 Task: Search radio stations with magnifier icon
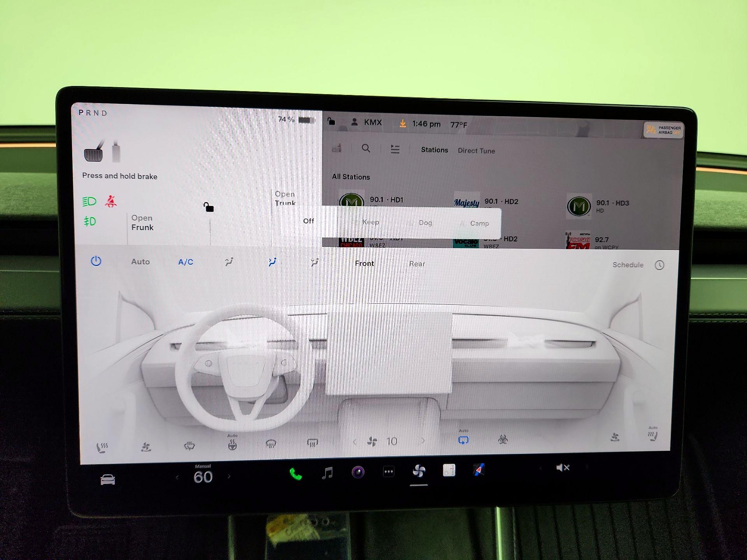pos(366,148)
